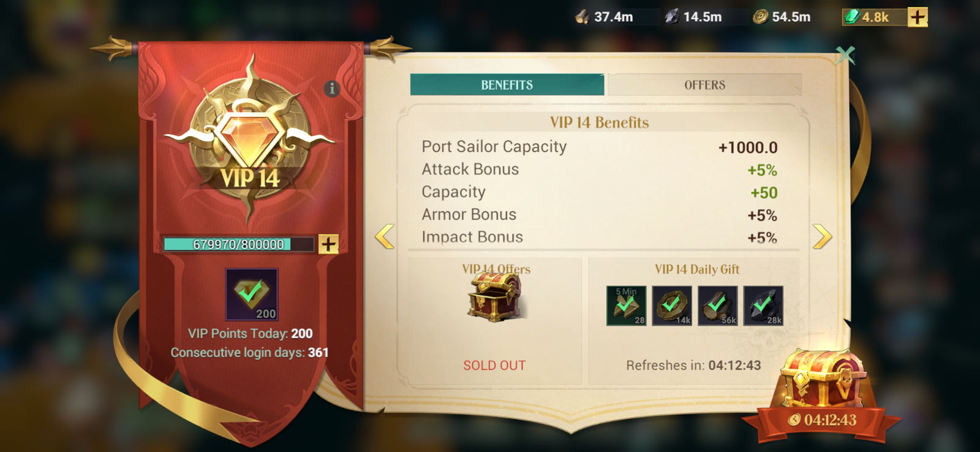
Task: Tap the green gems plus button
Action: coord(917,17)
